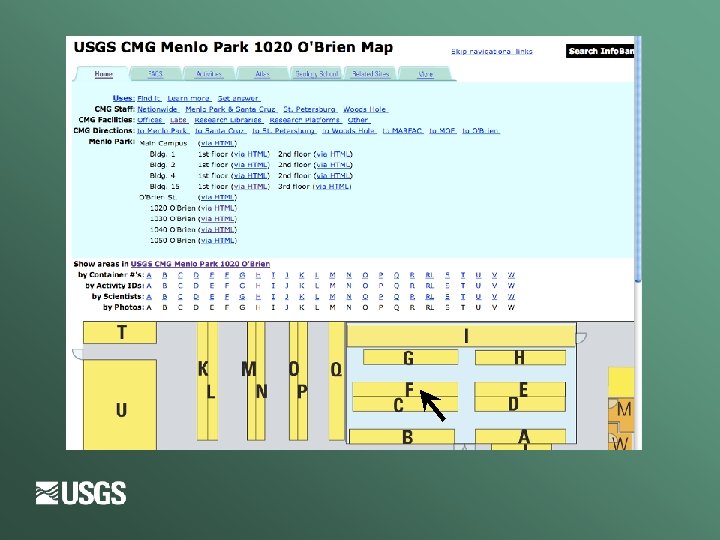This screenshot has width=720, height=540.
Task: Click the Woods Hole staff link
Action: 366,109
